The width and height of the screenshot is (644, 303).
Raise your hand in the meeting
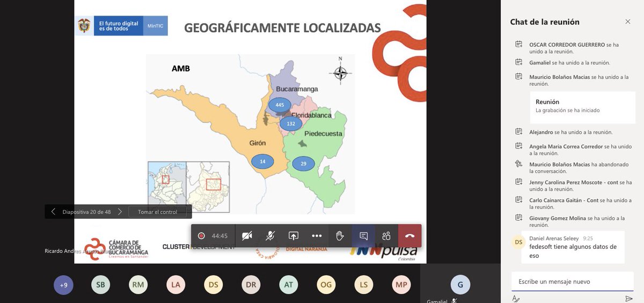pos(340,236)
